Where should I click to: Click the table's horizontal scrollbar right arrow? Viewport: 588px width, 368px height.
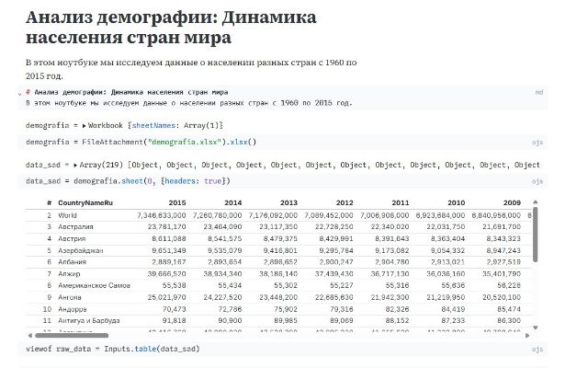[x=527, y=335]
